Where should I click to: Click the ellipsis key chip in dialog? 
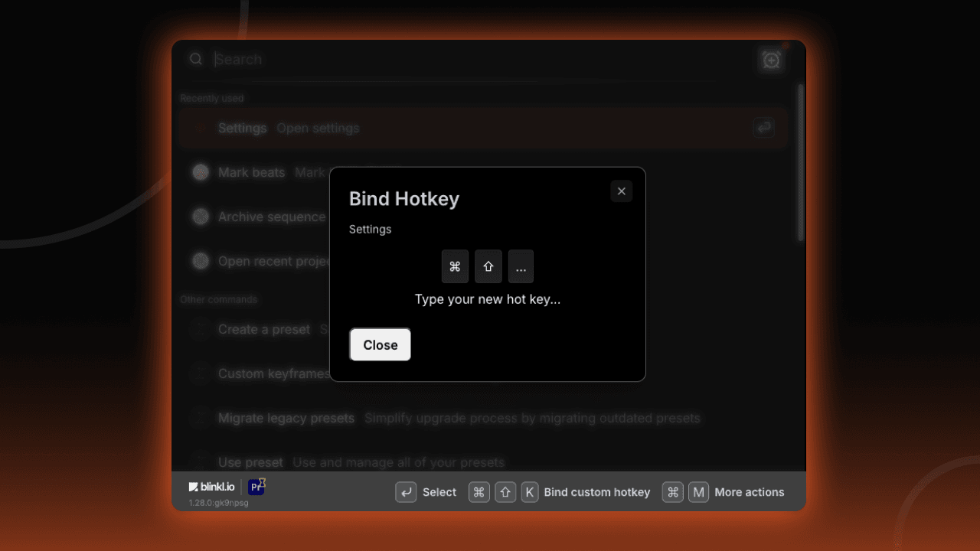[x=521, y=266]
